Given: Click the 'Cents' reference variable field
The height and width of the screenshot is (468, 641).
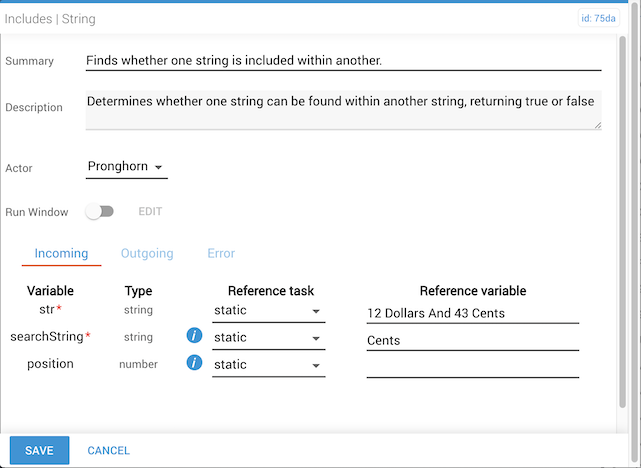Looking at the screenshot, I should [x=472, y=340].
